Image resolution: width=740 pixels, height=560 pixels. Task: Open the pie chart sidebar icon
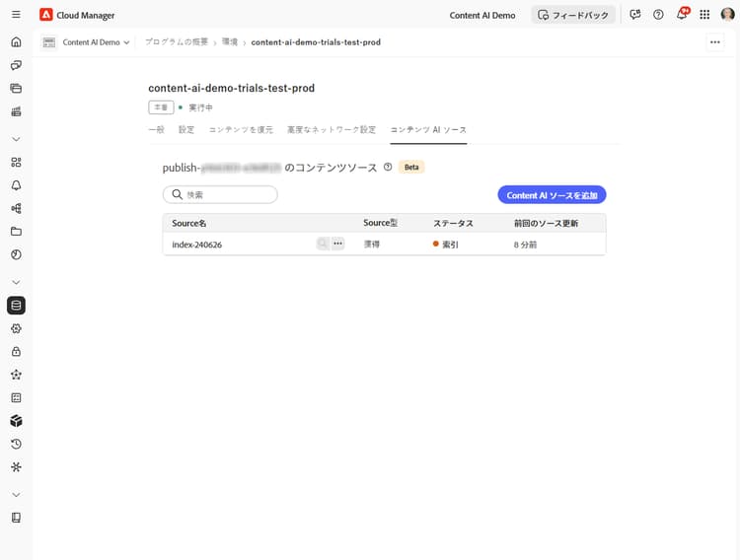point(16,254)
